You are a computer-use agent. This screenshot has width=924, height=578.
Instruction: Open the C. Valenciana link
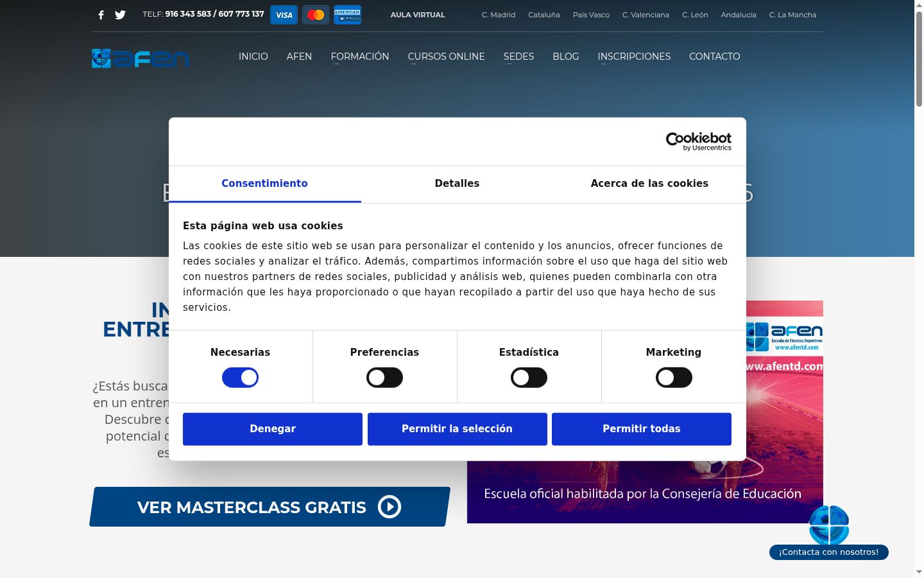click(x=646, y=15)
